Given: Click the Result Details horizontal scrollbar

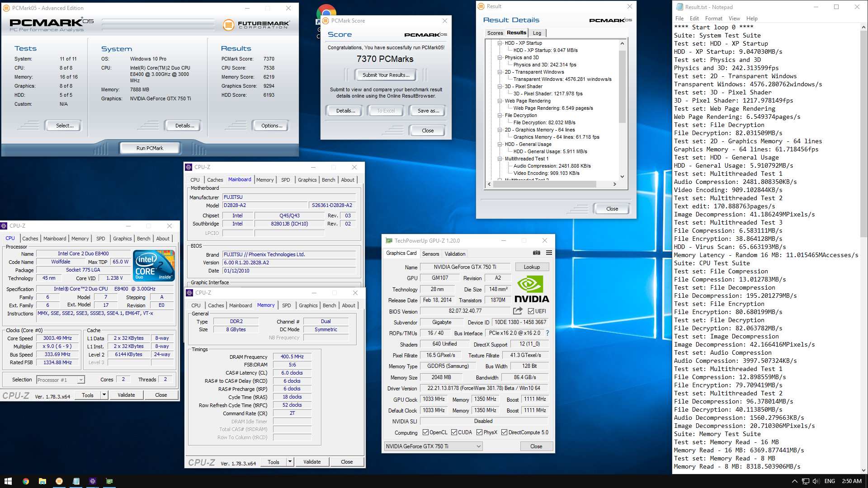Looking at the screenshot, I should tap(552, 184).
